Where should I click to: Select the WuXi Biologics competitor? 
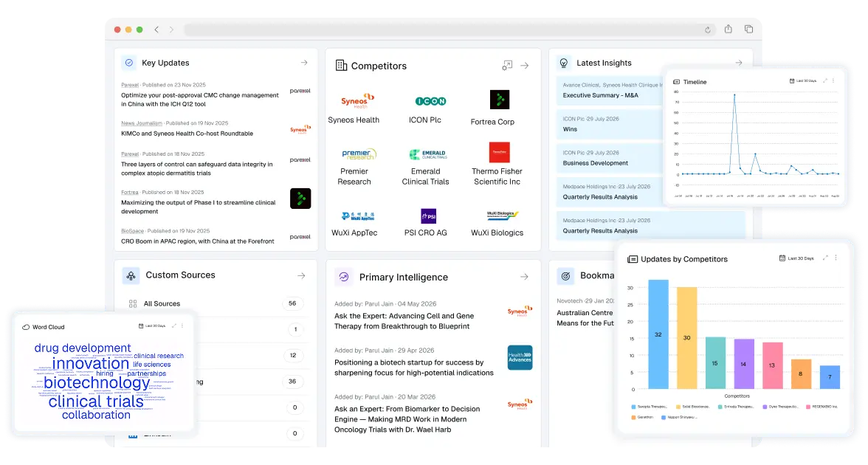coord(497,224)
